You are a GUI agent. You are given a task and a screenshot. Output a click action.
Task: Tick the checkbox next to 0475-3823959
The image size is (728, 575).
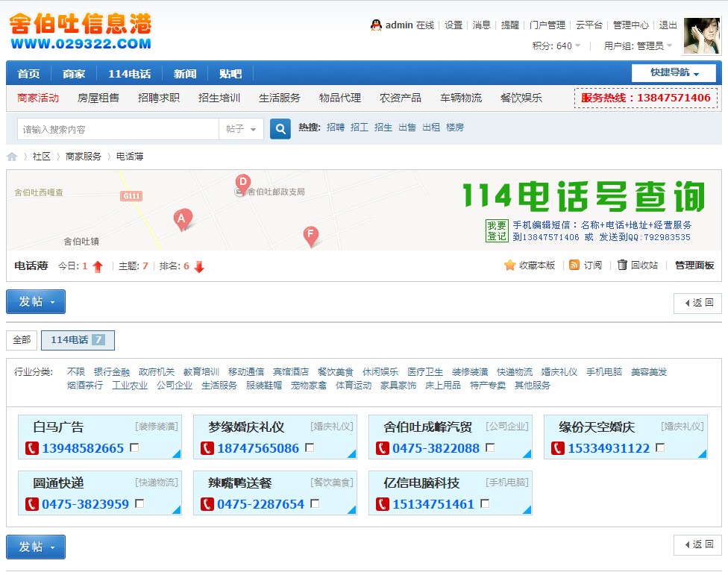139,503
